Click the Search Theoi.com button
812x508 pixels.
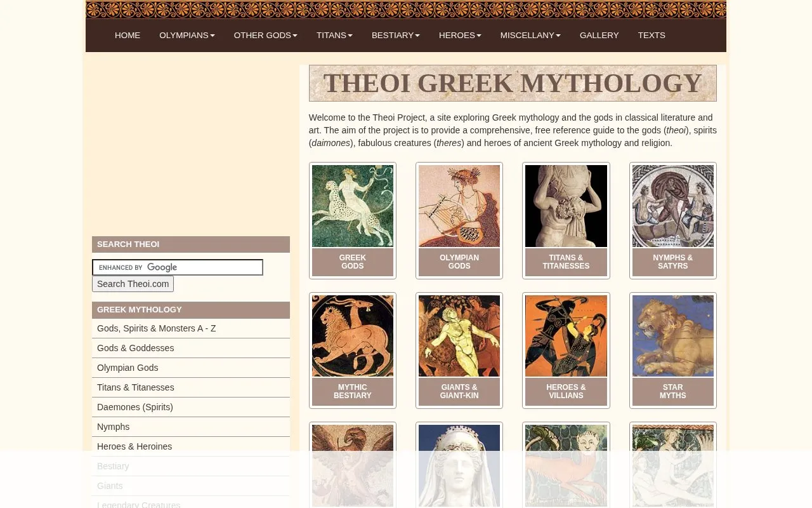133,284
